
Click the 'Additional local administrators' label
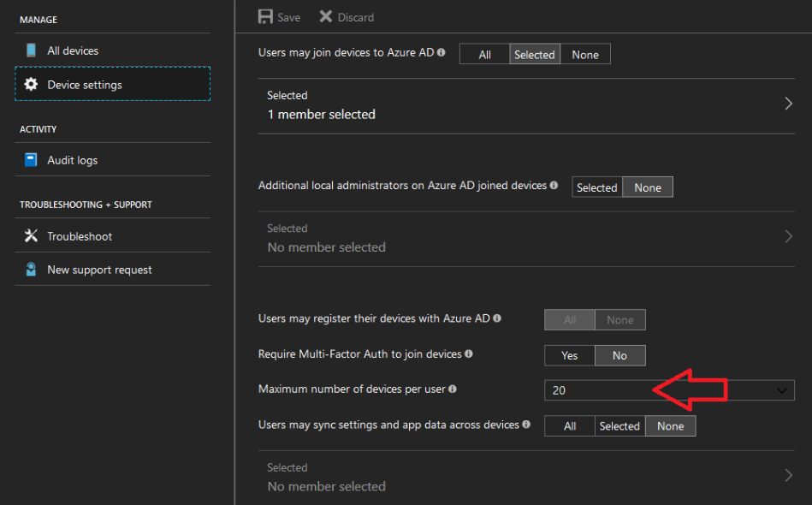pos(402,186)
